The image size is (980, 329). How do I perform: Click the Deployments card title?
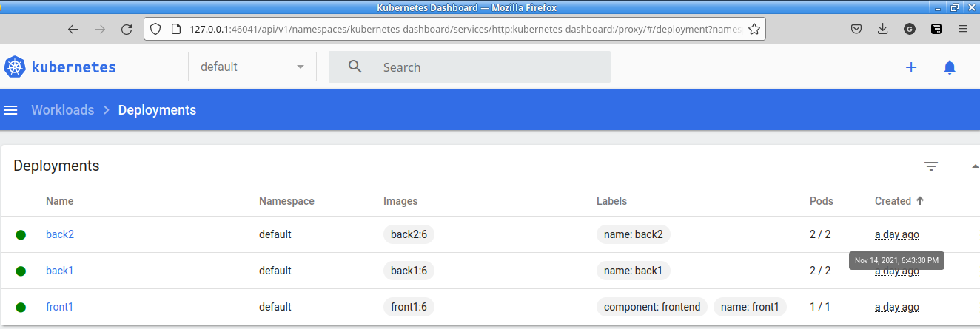(x=56, y=166)
